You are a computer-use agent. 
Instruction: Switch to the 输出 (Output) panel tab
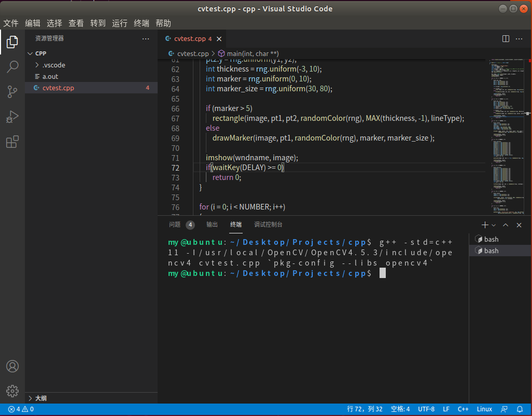tap(212, 225)
